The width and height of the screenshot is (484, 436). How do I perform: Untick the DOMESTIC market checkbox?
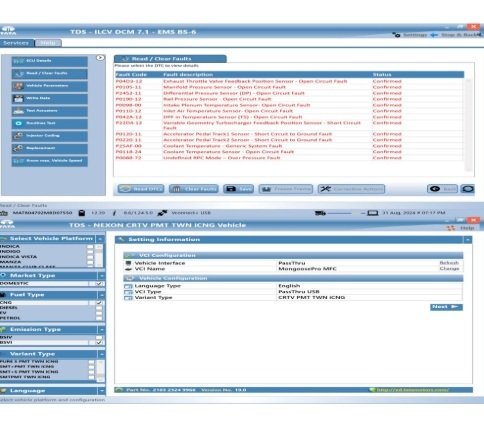99,284
